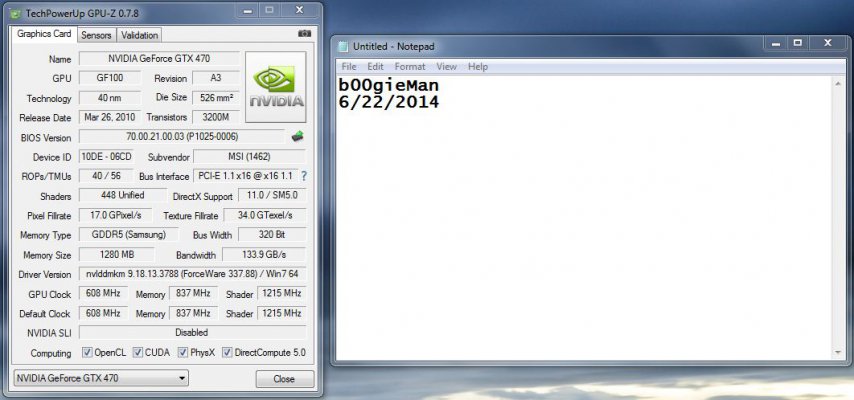Click the Bus Width field 320 Bit
Image resolution: width=854 pixels, height=400 pixels.
click(272, 235)
